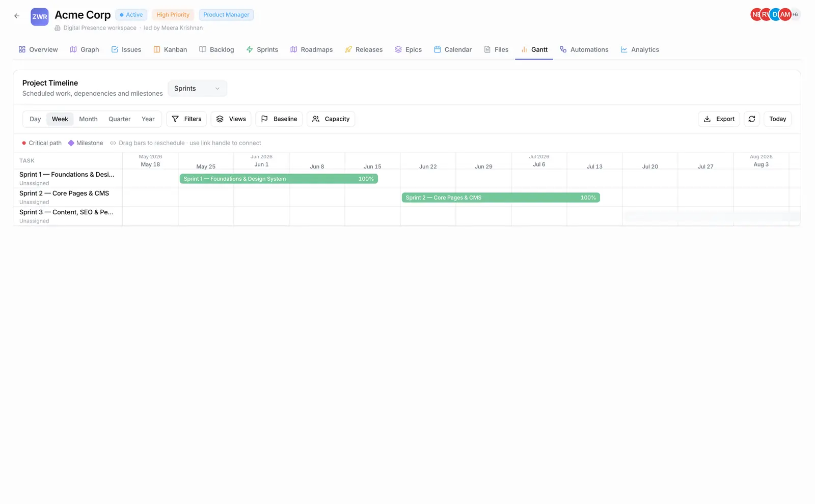This screenshot has height=504, width=815.
Task: Expand the Sprints grouping dropdown
Action: (x=197, y=89)
